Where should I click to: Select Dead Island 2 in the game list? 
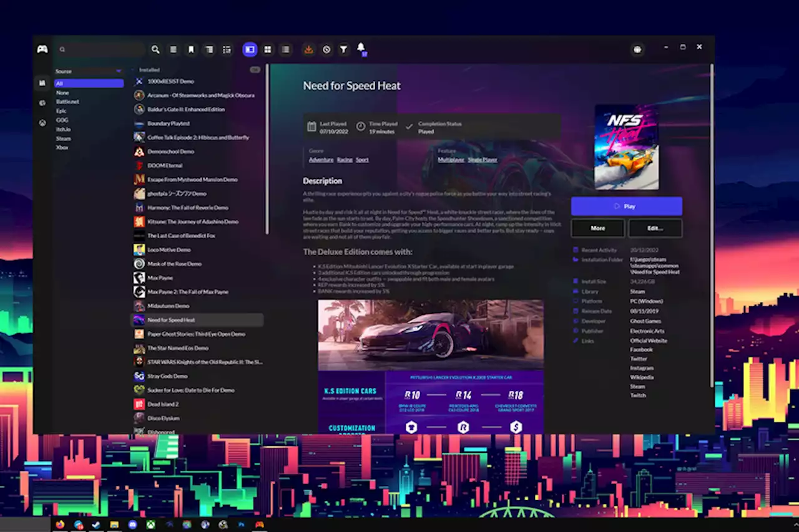pyautogui.click(x=197, y=404)
